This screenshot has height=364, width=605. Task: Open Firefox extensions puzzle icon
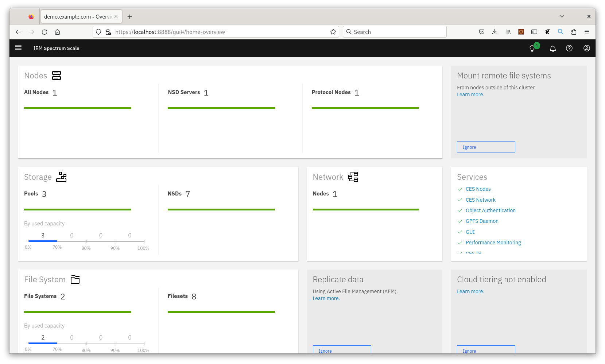coord(574,32)
